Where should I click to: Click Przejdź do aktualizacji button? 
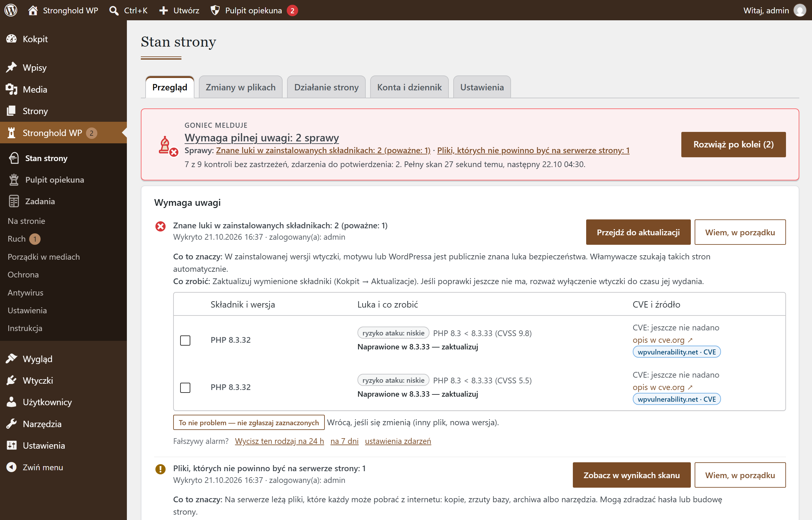[638, 232]
